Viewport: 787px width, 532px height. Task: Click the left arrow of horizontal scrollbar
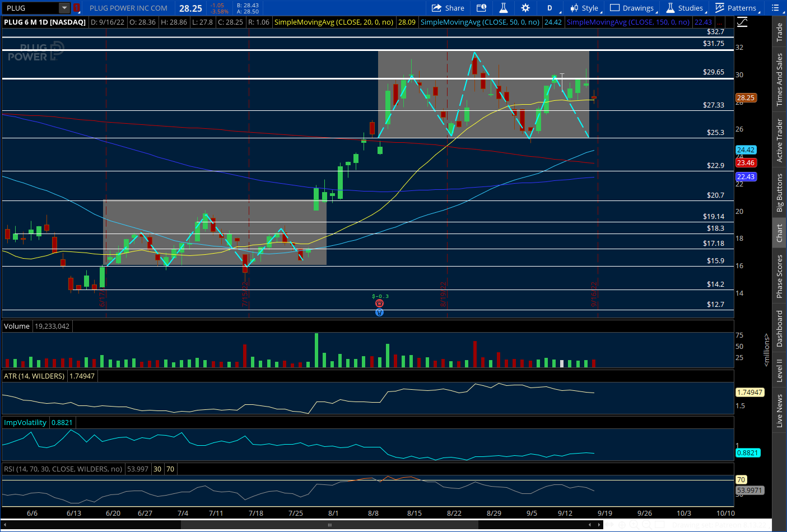click(5, 525)
